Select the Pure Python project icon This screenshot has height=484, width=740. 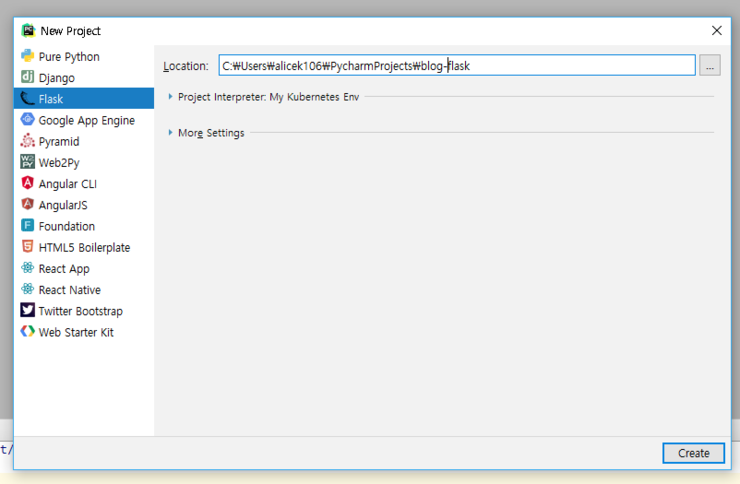27,56
